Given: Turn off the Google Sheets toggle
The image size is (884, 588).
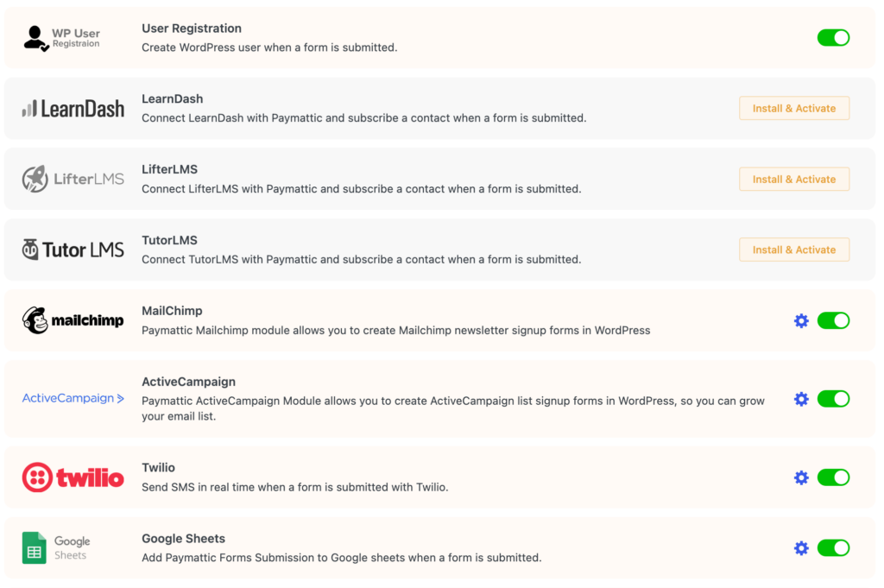Looking at the screenshot, I should click(833, 548).
